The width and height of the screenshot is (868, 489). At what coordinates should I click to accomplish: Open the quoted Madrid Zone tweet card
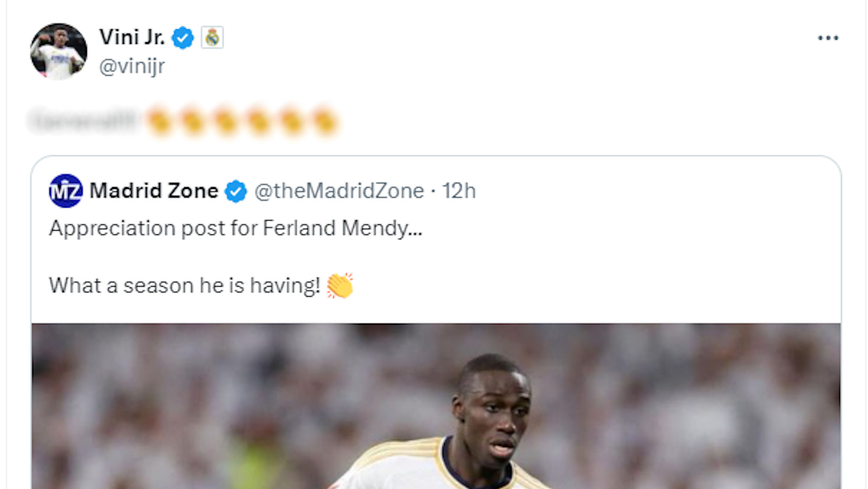(608, 243)
